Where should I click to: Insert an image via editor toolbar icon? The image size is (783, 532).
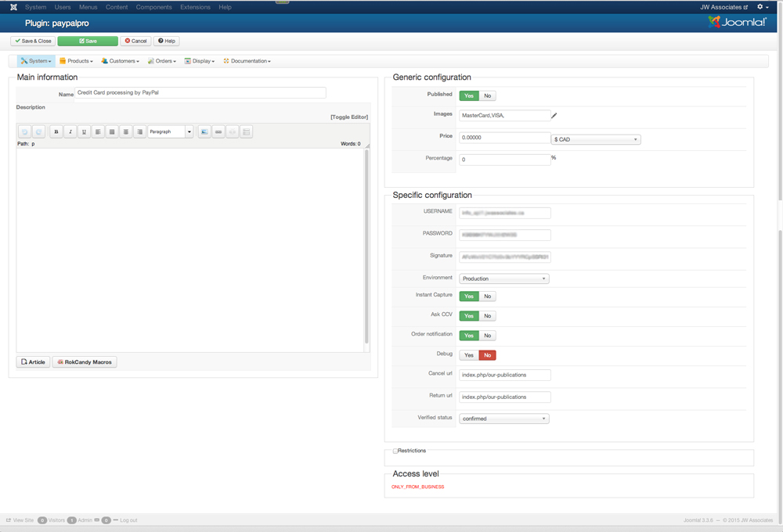click(x=204, y=131)
